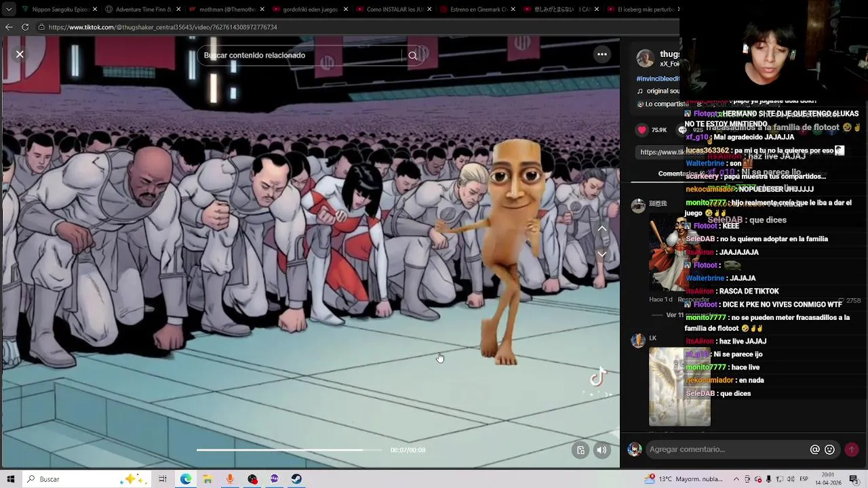The height and width of the screenshot is (488, 868).
Task: Go to the next video with down chevron
Action: click(x=602, y=254)
